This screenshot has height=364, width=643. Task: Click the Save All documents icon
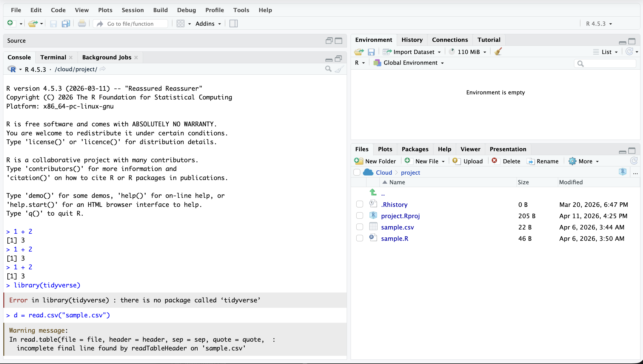[x=66, y=24]
